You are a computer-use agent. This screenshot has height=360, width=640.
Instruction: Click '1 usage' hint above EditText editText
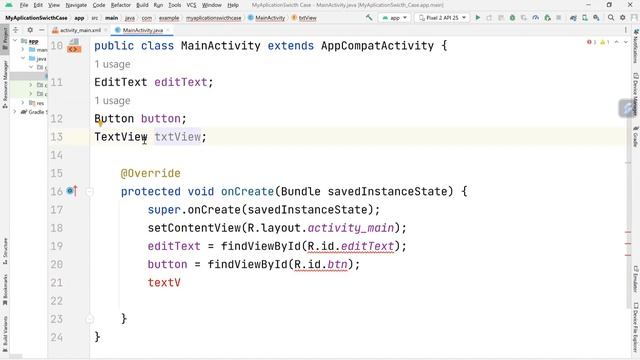click(x=112, y=64)
